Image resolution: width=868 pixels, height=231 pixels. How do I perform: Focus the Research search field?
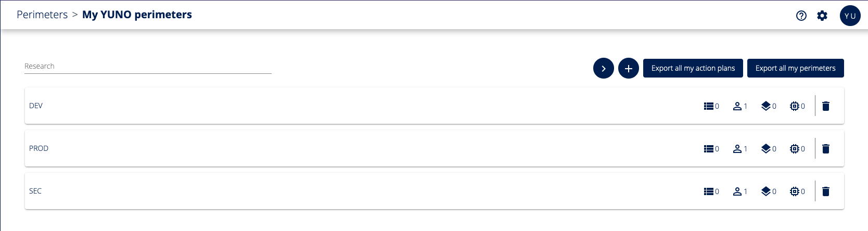tap(148, 67)
